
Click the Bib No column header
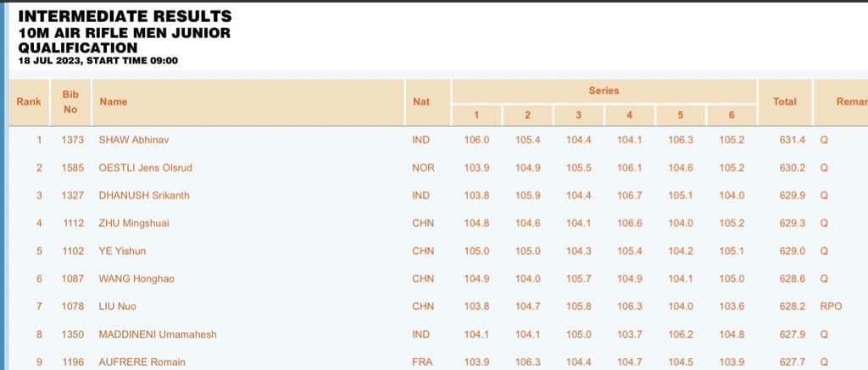pos(70,102)
